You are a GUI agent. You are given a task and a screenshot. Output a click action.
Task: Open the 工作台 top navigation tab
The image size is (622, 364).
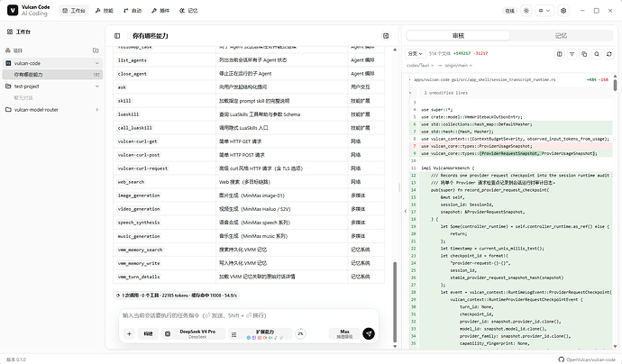[74, 11]
